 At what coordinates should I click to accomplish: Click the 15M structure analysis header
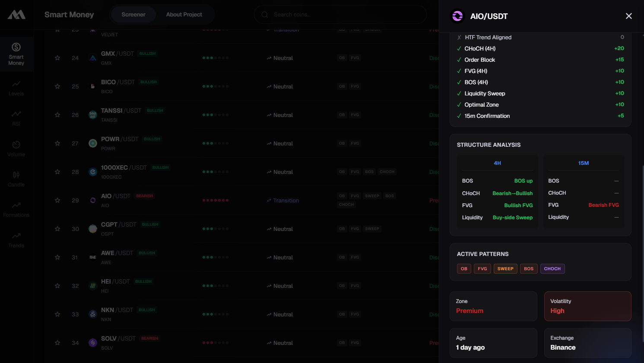584,163
